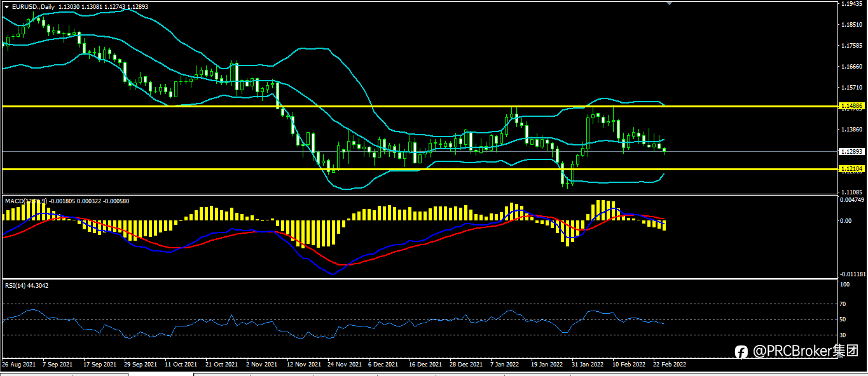The image size is (868, 376).
Task: Click the 16 Dec 2021 date label
Action: coord(425,365)
